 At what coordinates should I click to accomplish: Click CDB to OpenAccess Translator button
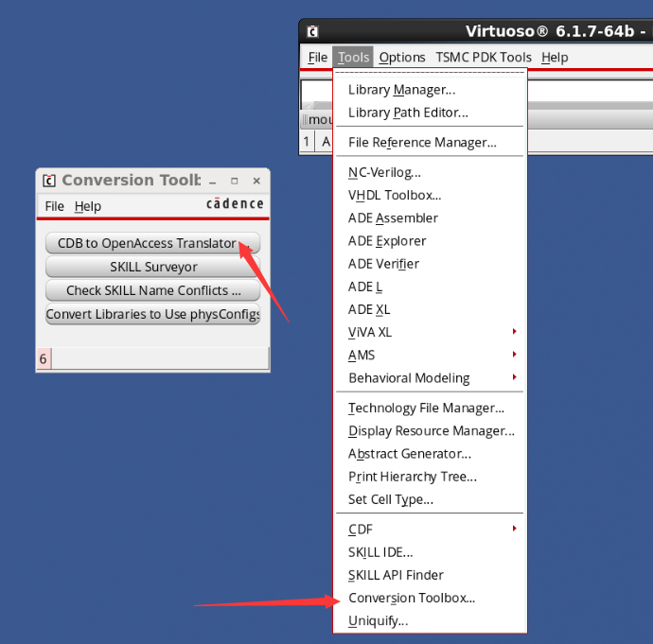coord(152,243)
